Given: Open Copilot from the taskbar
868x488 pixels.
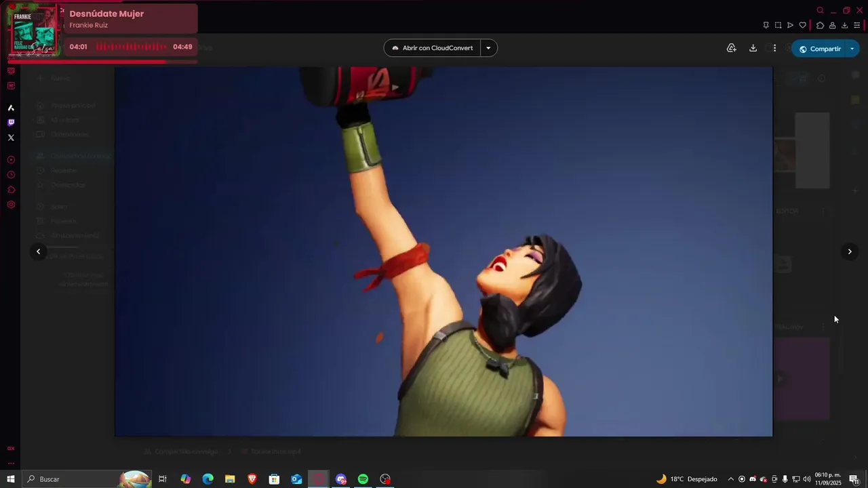Looking at the screenshot, I should 186,479.
